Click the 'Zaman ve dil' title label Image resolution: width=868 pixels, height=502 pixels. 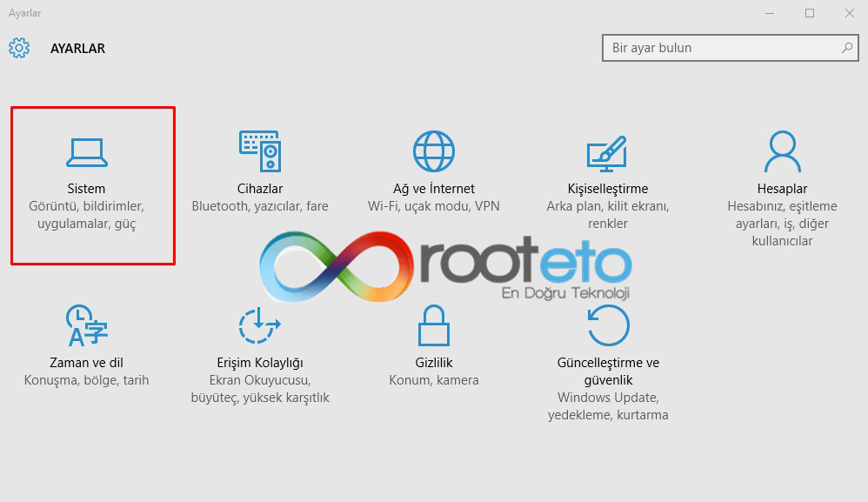[x=86, y=363]
